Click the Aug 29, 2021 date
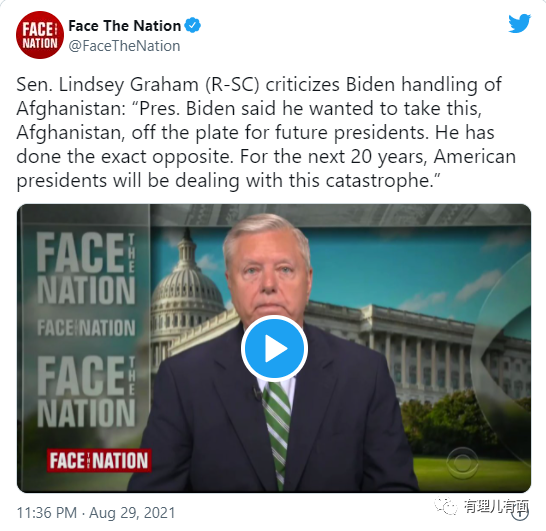 132,513
